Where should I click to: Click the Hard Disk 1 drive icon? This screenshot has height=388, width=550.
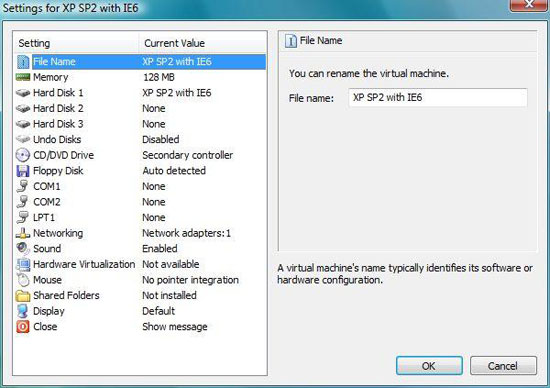coord(23,93)
